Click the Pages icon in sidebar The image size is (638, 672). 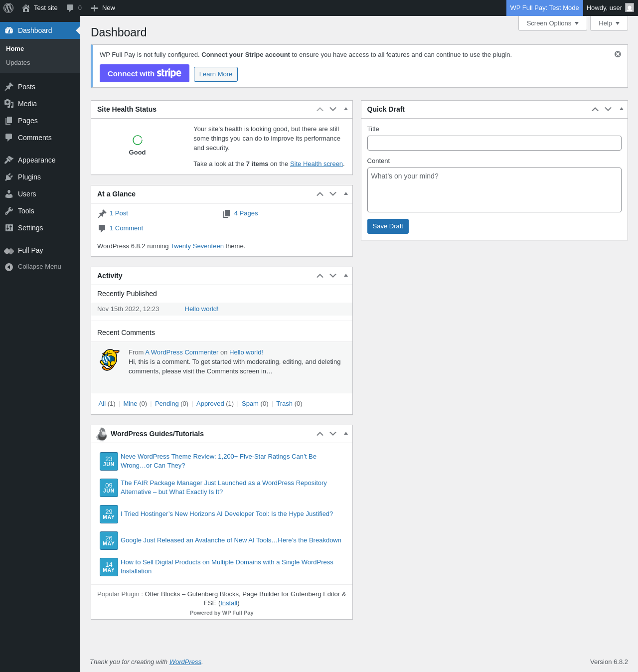coord(9,121)
